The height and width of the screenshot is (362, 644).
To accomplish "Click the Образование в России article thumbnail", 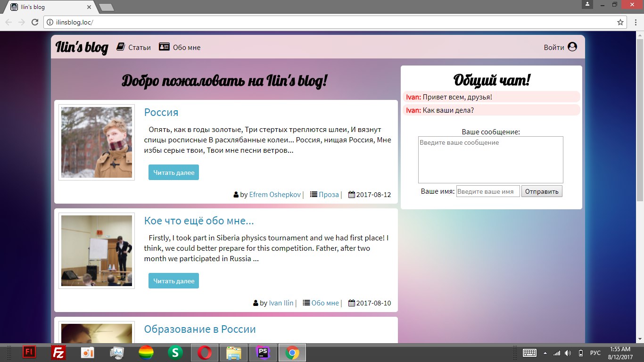I will [x=97, y=333].
